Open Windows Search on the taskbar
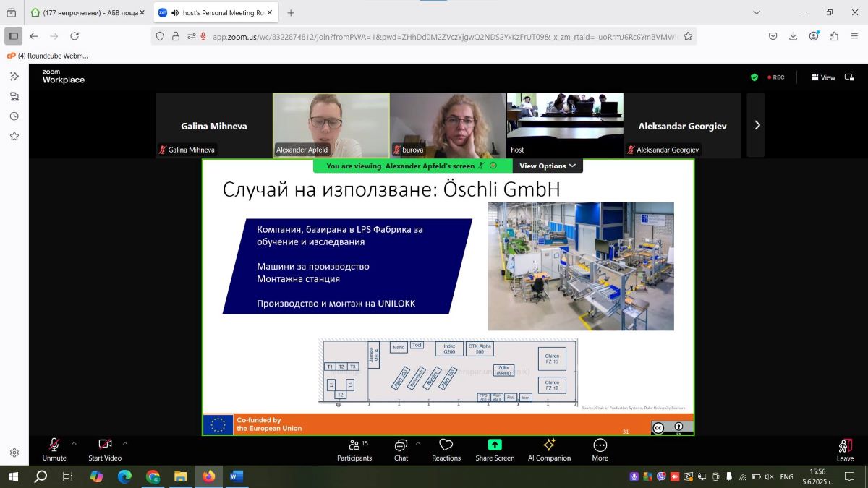The image size is (868, 488). (41, 476)
